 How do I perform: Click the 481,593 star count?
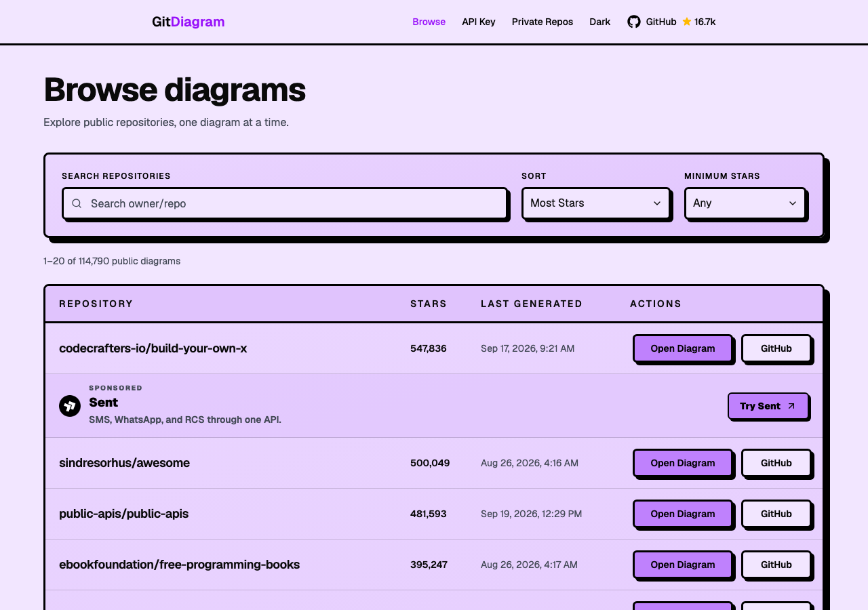coord(429,514)
